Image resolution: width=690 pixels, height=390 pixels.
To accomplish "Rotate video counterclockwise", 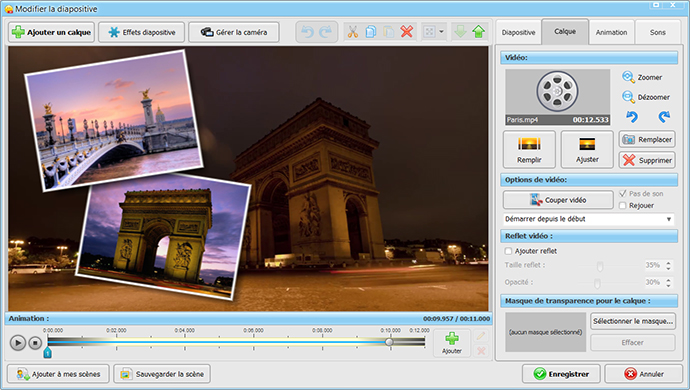I will [632, 117].
